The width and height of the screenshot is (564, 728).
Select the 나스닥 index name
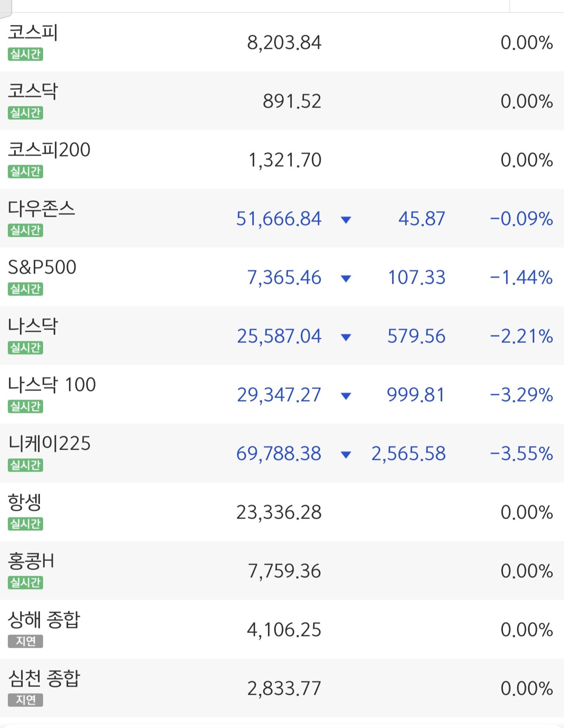pyautogui.click(x=33, y=326)
